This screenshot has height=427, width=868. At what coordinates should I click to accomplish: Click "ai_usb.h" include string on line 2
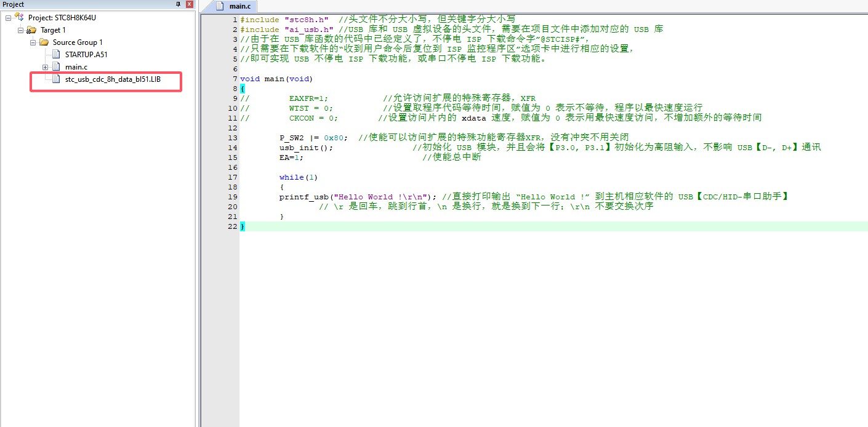click(309, 30)
